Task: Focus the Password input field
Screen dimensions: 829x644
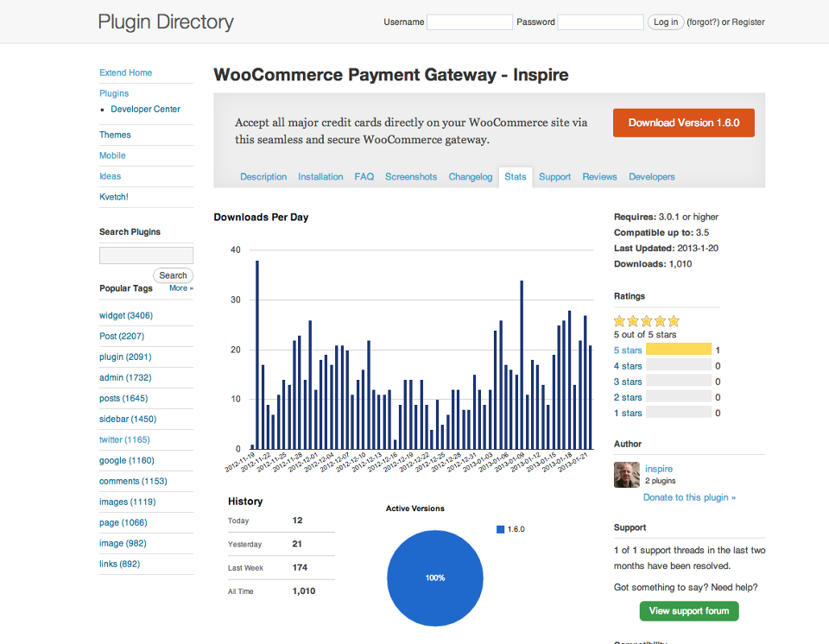Action: [600, 22]
